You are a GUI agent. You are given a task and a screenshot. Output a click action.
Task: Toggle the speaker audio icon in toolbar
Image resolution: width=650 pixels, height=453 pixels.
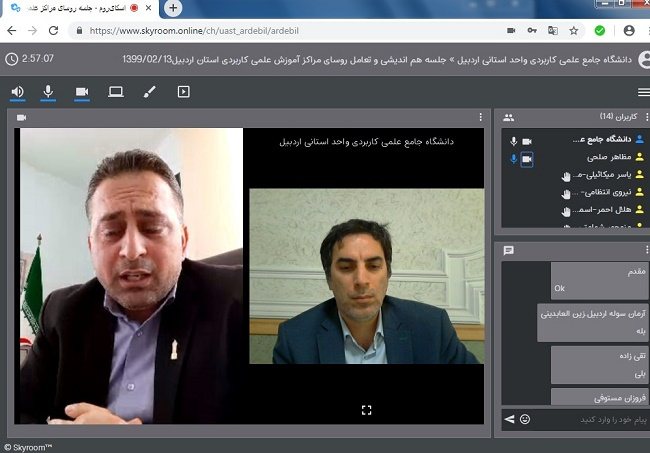(x=17, y=92)
